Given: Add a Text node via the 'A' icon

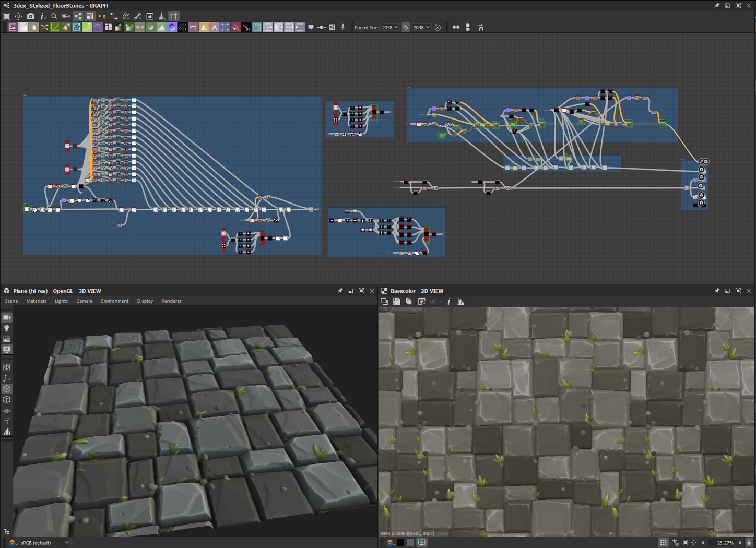Looking at the screenshot, I should [215, 27].
